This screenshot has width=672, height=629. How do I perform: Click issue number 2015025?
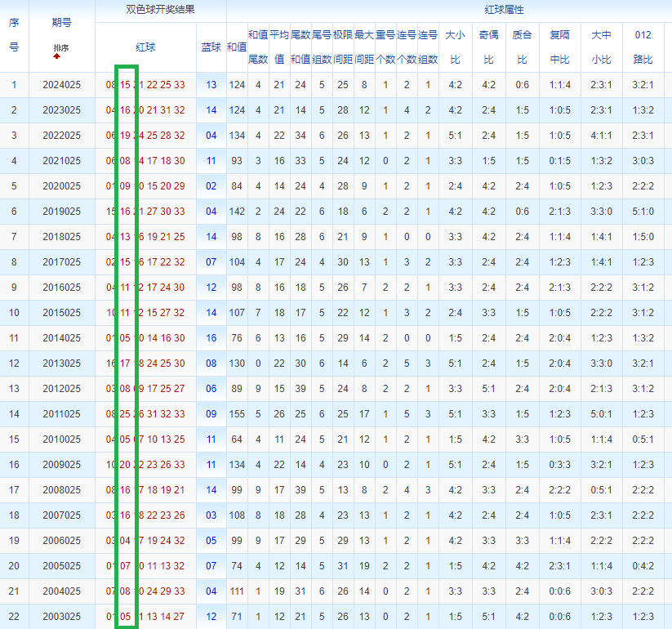61,313
